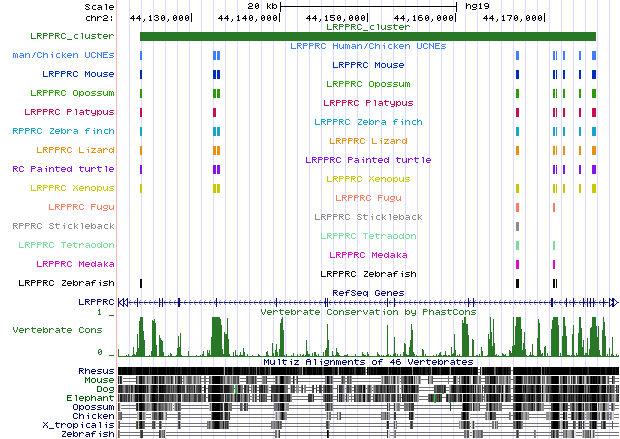Open Vertebrate Conservation by PhastCons title
The width and height of the screenshot is (620, 439).
(367, 312)
